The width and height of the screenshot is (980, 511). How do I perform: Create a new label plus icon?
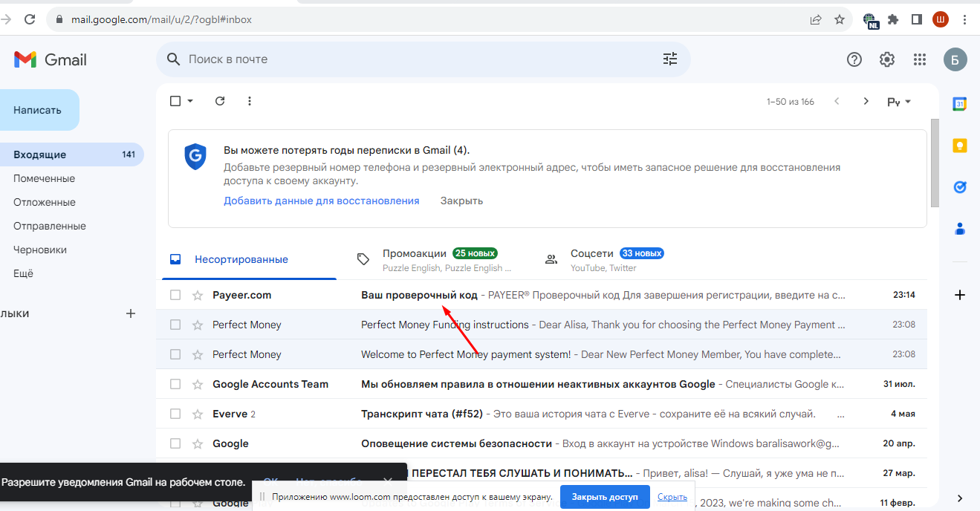point(131,313)
